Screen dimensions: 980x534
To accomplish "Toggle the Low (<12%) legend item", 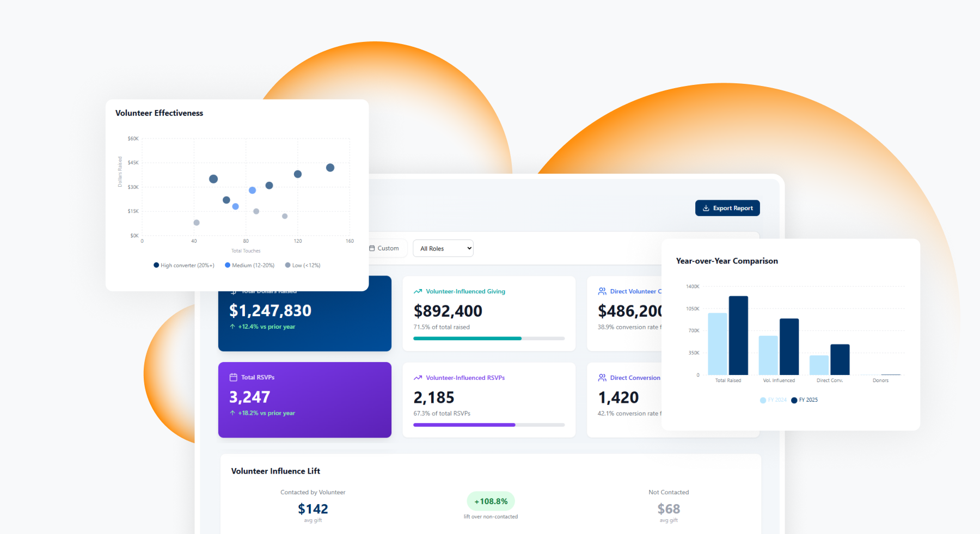I will coord(303,266).
